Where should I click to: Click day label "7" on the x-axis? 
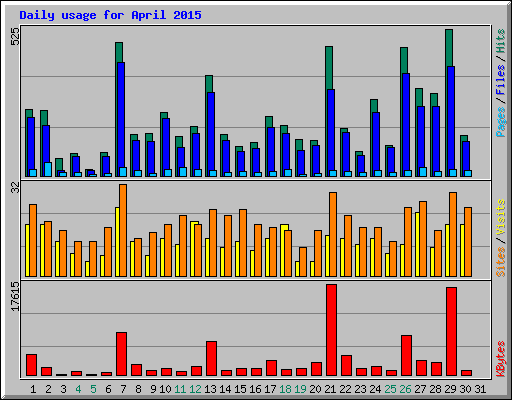tap(123, 389)
